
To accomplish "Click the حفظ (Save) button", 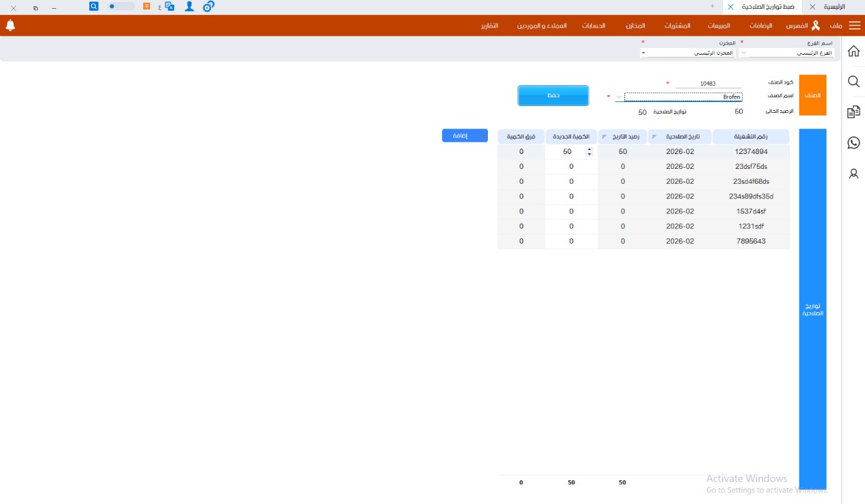I will pyautogui.click(x=553, y=95).
